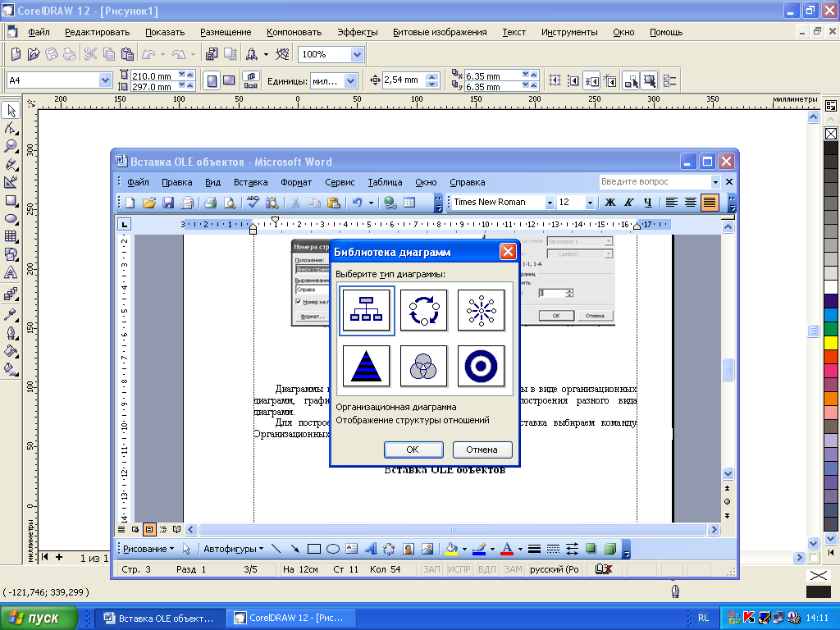Click Word Insert Table icon
This screenshot has width=840, height=630.
tap(409, 203)
